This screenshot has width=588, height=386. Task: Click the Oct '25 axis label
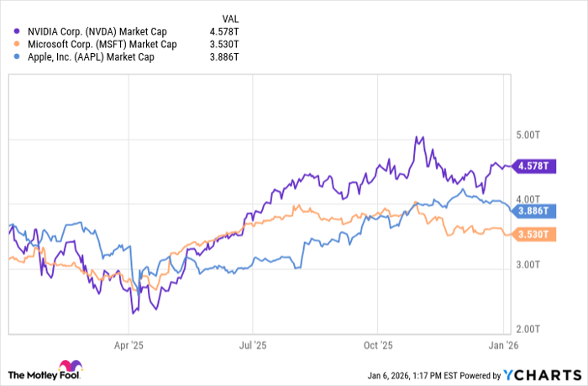click(x=377, y=345)
